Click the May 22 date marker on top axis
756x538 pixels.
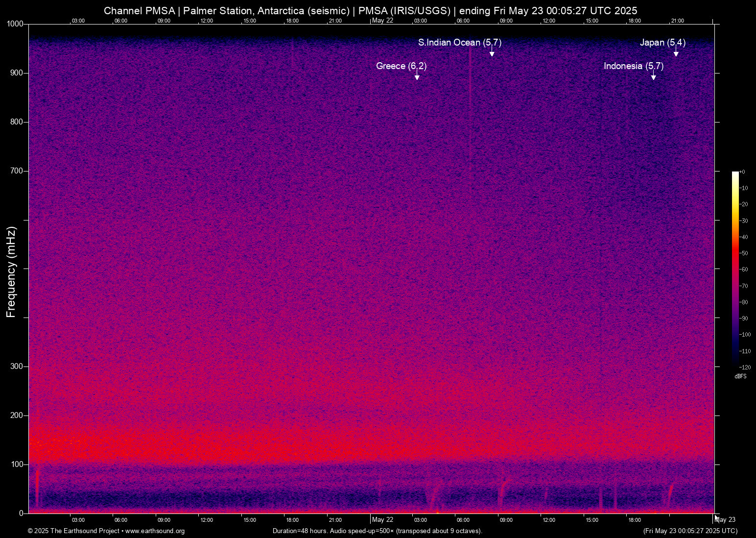pos(382,20)
